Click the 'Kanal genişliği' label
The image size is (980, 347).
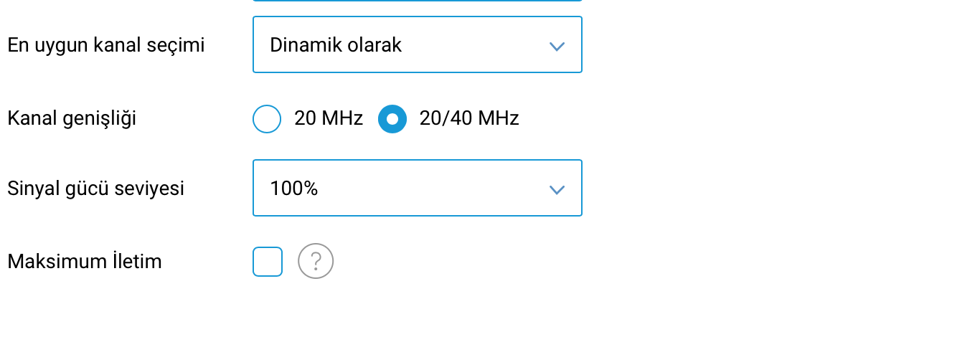[x=72, y=118]
